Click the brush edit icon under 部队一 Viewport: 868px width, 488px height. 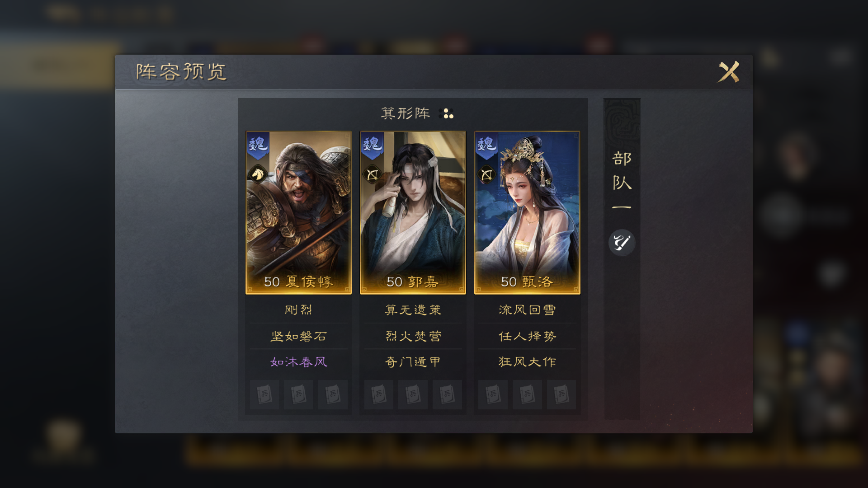[x=622, y=243]
